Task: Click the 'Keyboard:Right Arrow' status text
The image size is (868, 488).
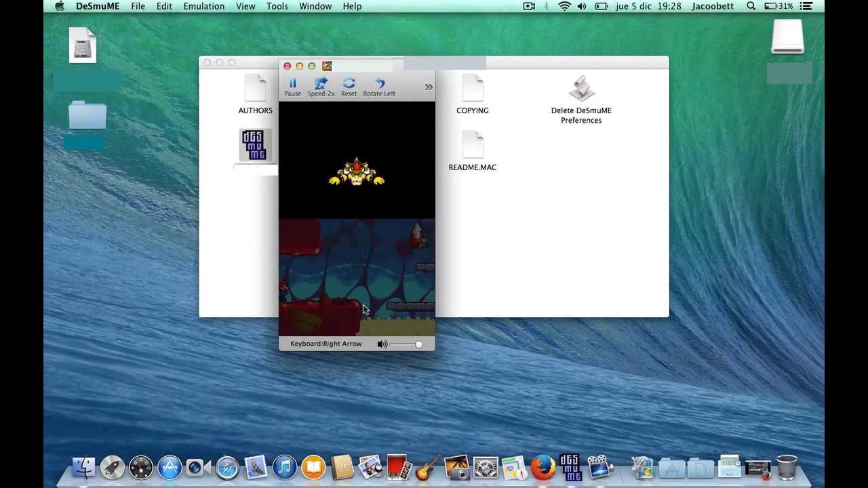Action: pyautogui.click(x=326, y=344)
